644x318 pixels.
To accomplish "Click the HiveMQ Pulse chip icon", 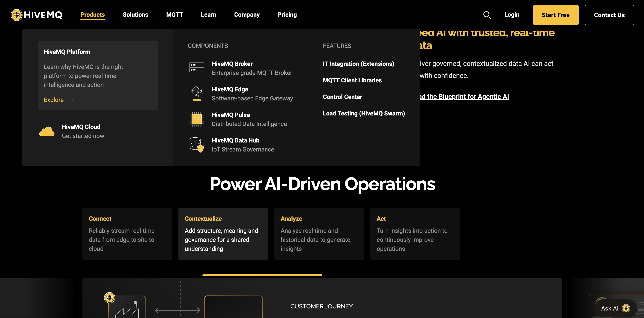I will tap(196, 119).
